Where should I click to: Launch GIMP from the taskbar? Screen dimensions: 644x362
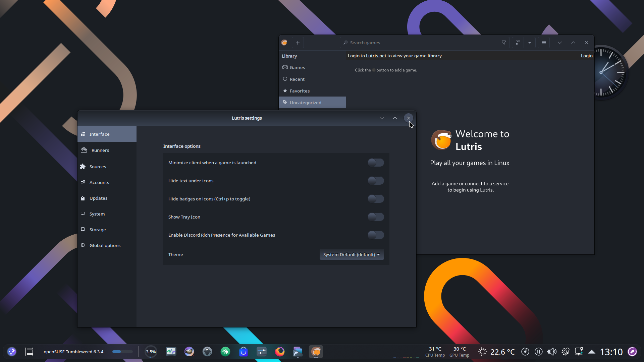point(189,352)
